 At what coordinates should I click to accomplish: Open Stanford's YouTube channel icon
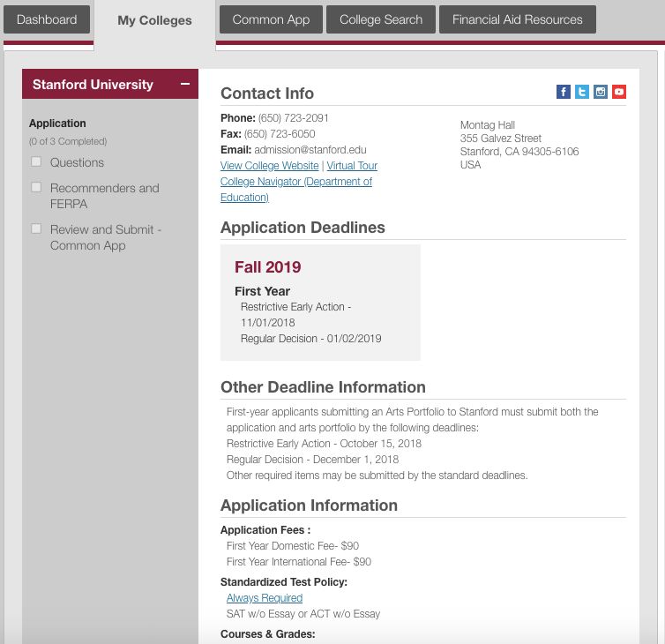[619, 92]
